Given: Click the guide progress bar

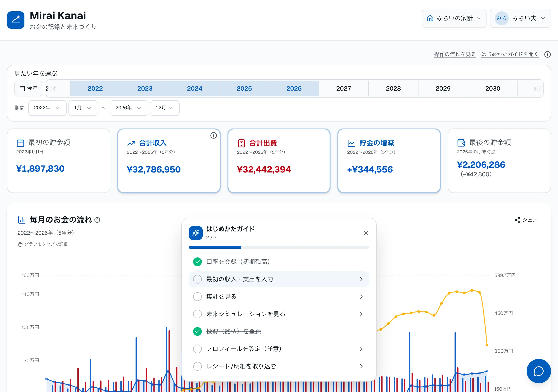Looking at the screenshot, I should point(279,247).
